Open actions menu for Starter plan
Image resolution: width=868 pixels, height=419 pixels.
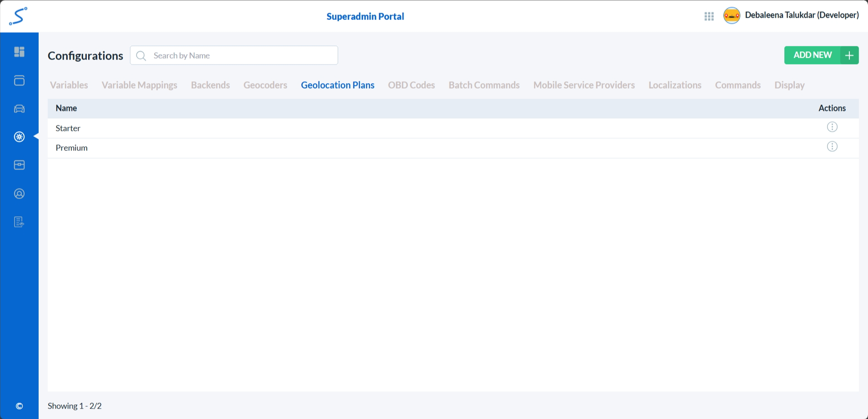coord(832,127)
